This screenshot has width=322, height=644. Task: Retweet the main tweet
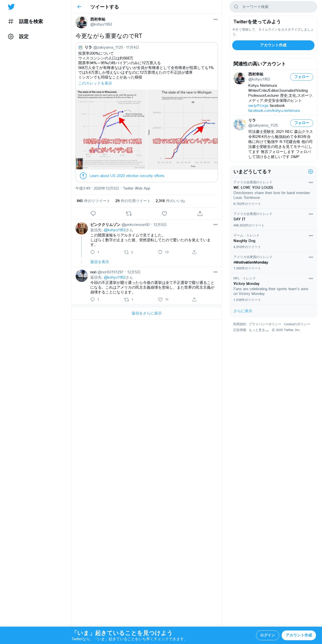129,213
